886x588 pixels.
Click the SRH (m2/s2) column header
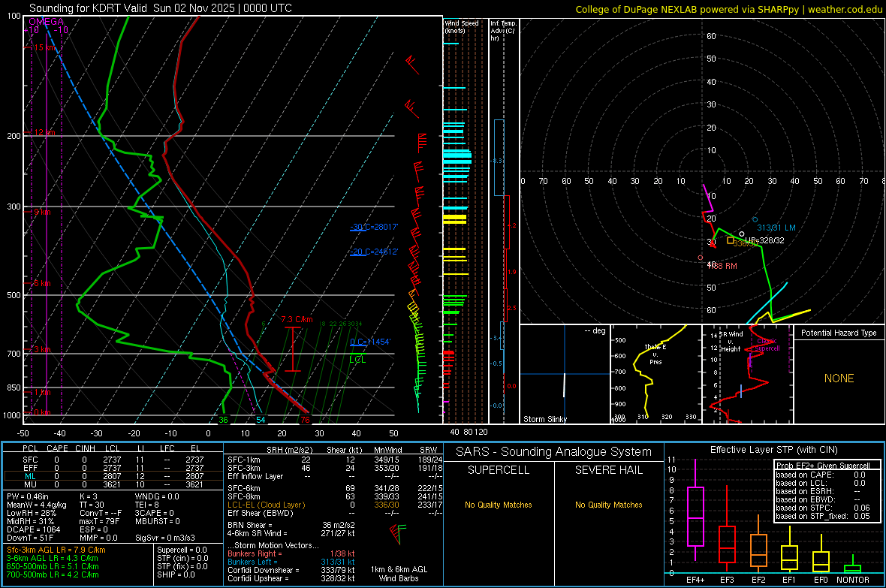point(289,450)
